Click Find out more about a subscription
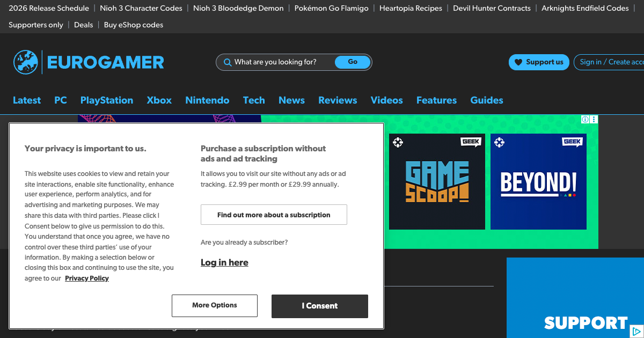Screen dimensions: 644x338 (x=274, y=215)
